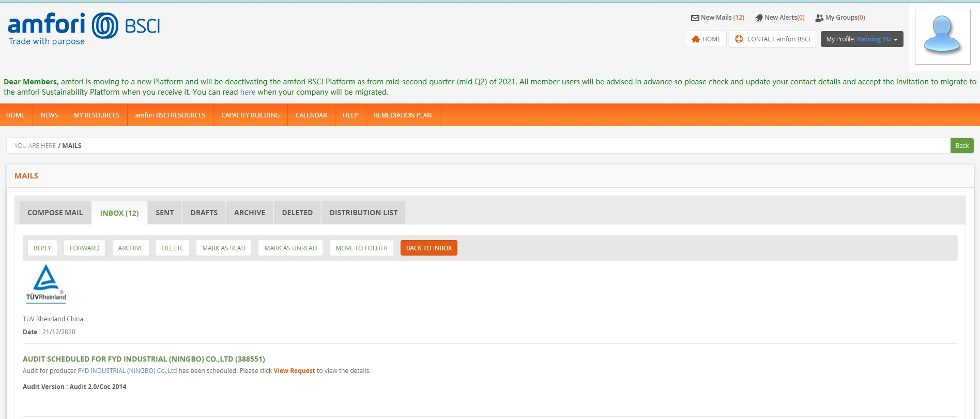This screenshot has width=980, height=419.
Task: Click the date 21/12/2020
Action: click(59, 332)
